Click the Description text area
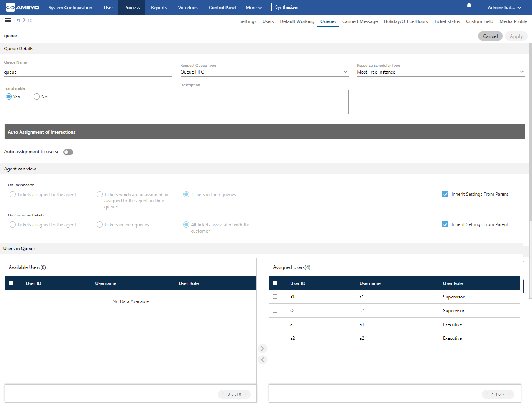Viewport: 532px width, 408px height. (x=264, y=102)
